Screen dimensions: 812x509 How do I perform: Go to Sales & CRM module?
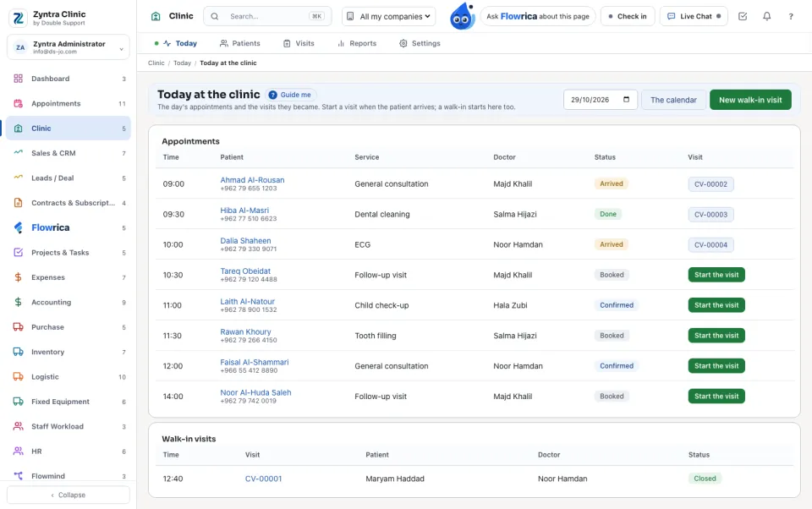[69, 153]
